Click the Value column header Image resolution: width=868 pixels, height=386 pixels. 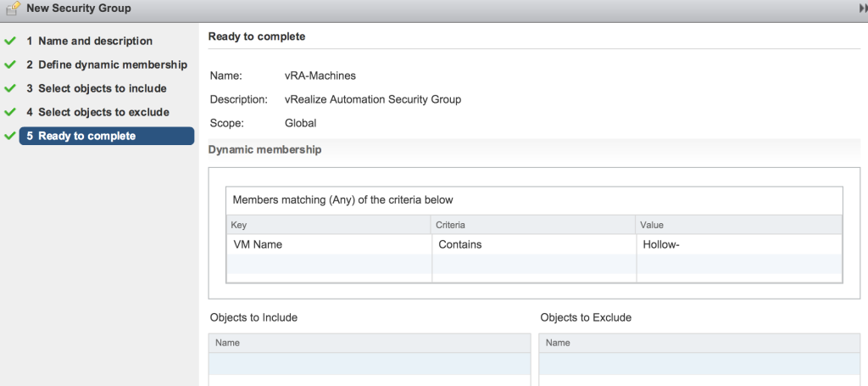click(x=739, y=225)
